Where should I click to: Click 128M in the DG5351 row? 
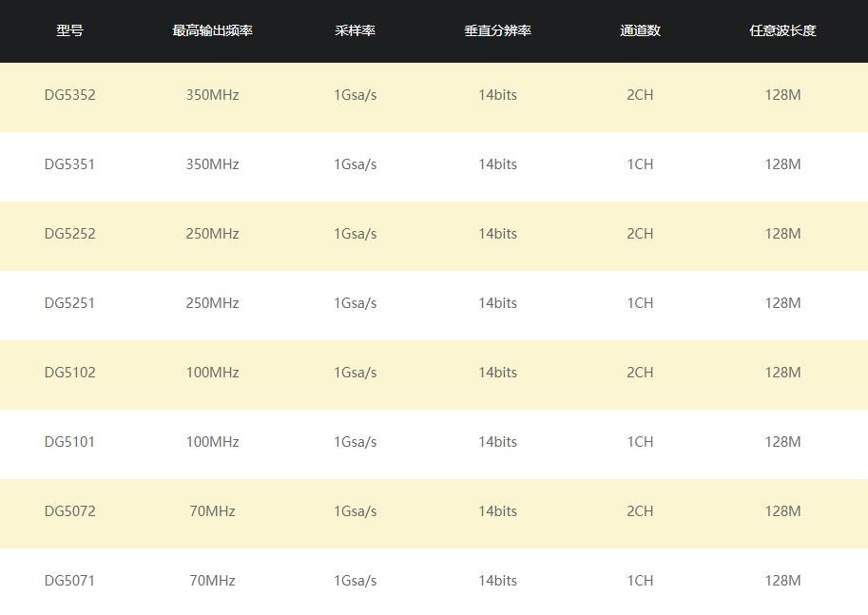point(782,164)
